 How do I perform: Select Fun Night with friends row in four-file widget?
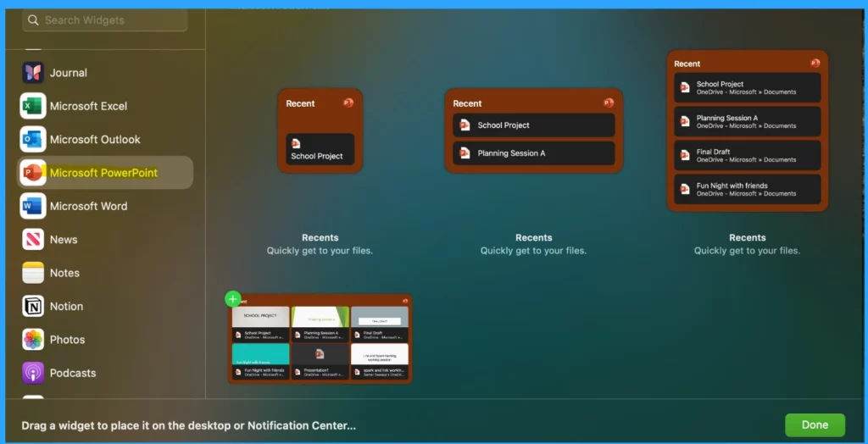pos(748,189)
